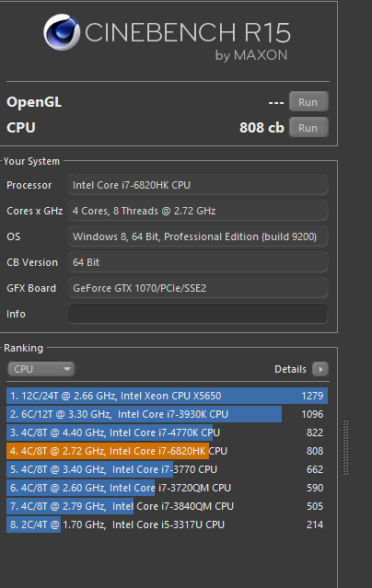Click the GFX Board GeForce GTX 1070 field
Screen dimensions: 372x588
point(198,288)
